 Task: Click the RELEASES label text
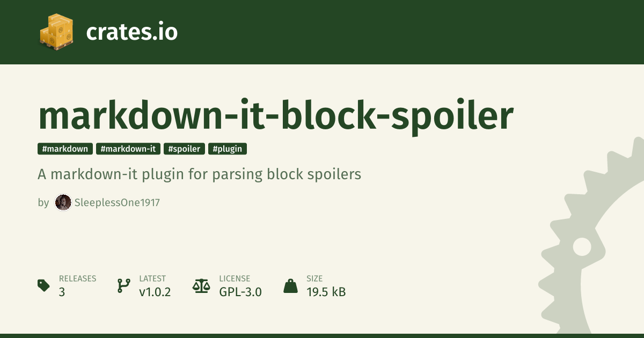[x=77, y=278]
